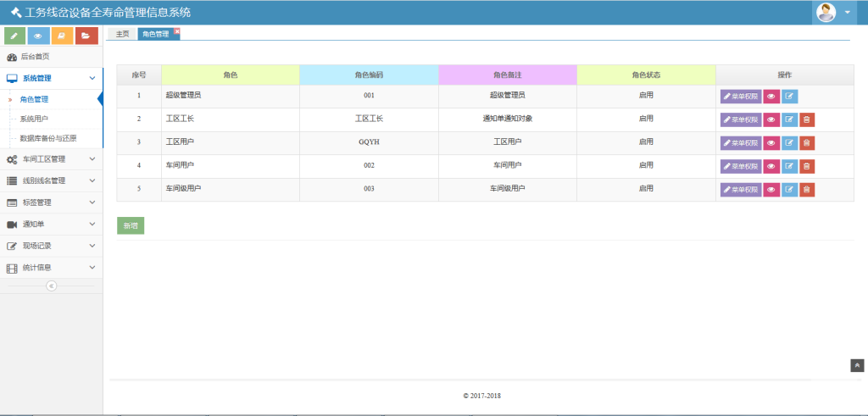View details of 车间用户 role
The image size is (868, 416).
tap(771, 167)
